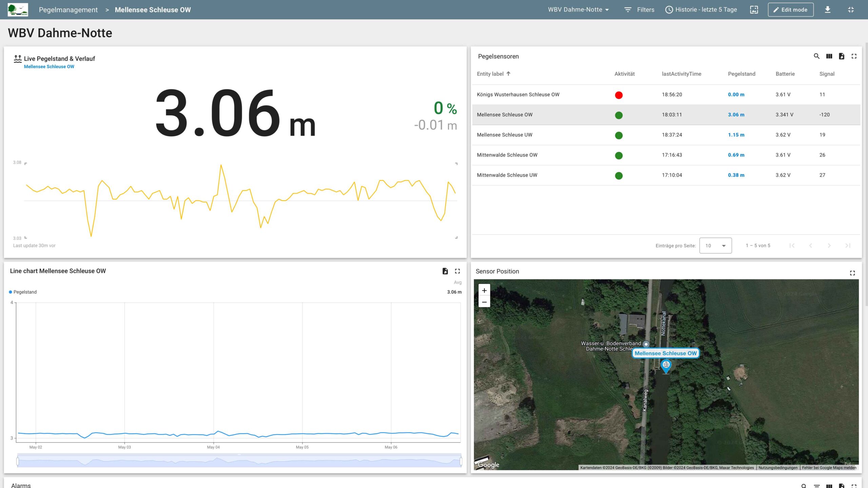Image resolution: width=868 pixels, height=488 pixels.
Task: Expand Sensor Position map fullscreen
Action: 852,273
